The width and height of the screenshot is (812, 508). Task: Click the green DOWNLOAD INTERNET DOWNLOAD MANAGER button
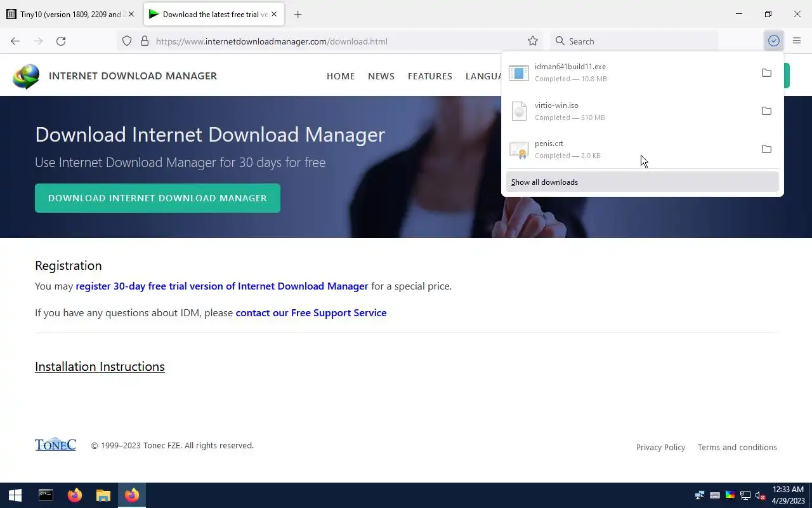[x=157, y=198]
